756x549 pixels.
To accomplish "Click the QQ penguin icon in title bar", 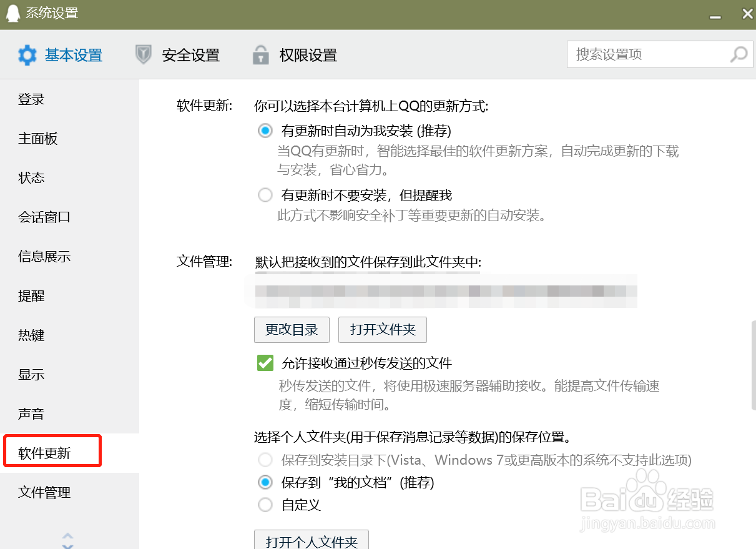I will [x=13, y=13].
